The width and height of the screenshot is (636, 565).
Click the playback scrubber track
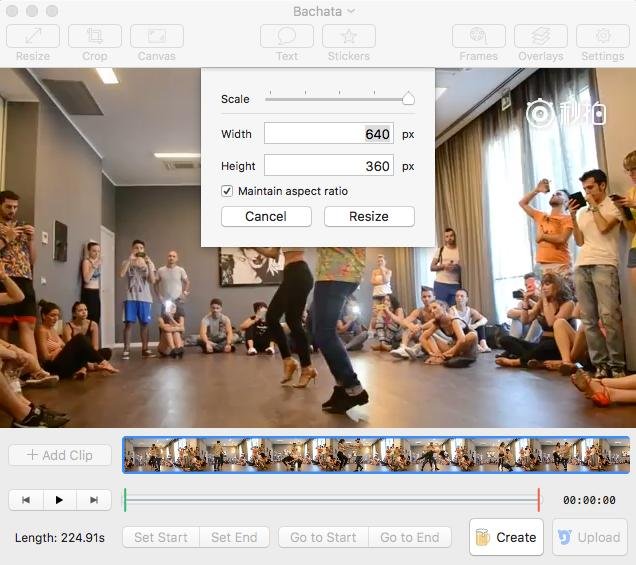[x=332, y=500]
